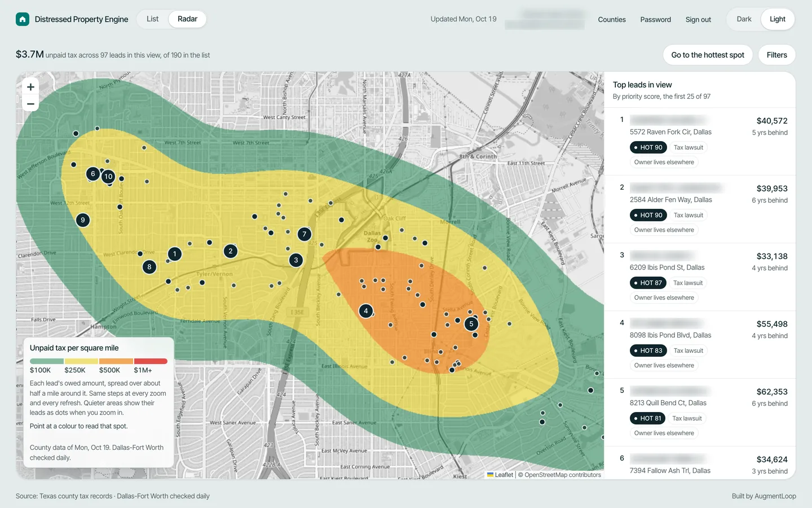Switch to Light theme
This screenshot has height=508, width=812.
[778, 19]
